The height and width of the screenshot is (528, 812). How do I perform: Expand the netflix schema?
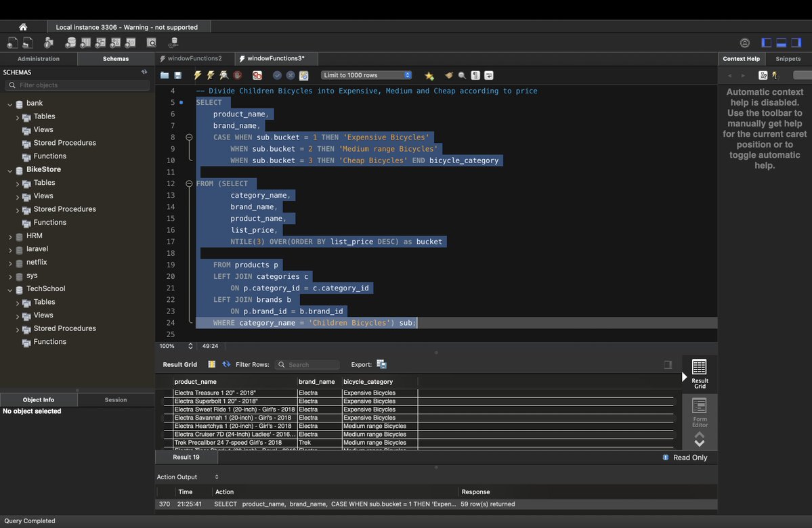pos(10,263)
